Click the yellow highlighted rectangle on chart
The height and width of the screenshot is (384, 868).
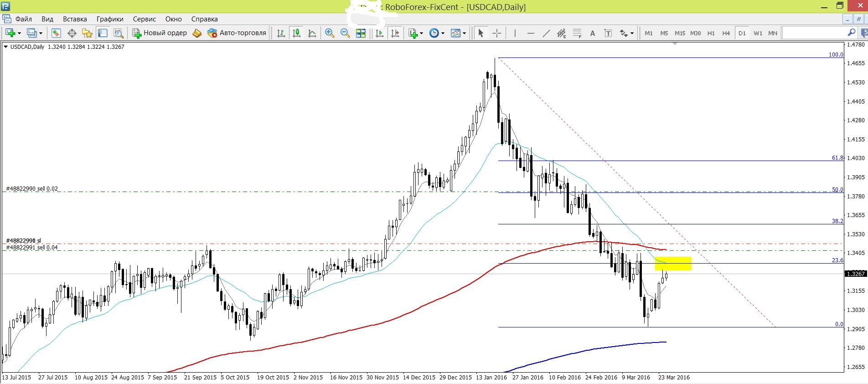coord(673,264)
